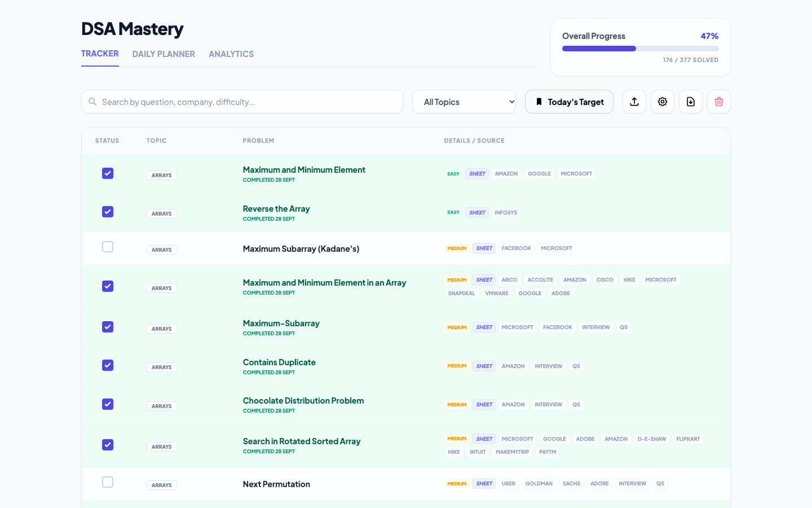
Task: Click the INFOSYS tag on Reverse the Array
Action: (x=506, y=213)
